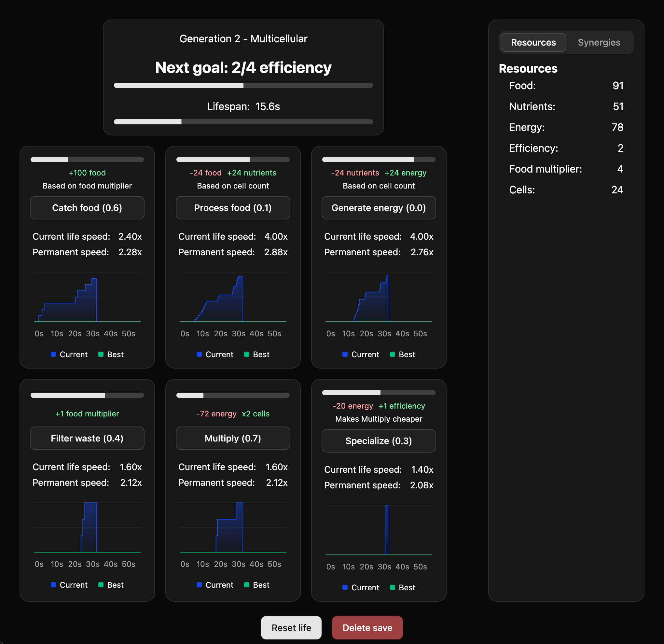664x644 pixels.
Task: Select the Resources tab
Action: point(533,42)
